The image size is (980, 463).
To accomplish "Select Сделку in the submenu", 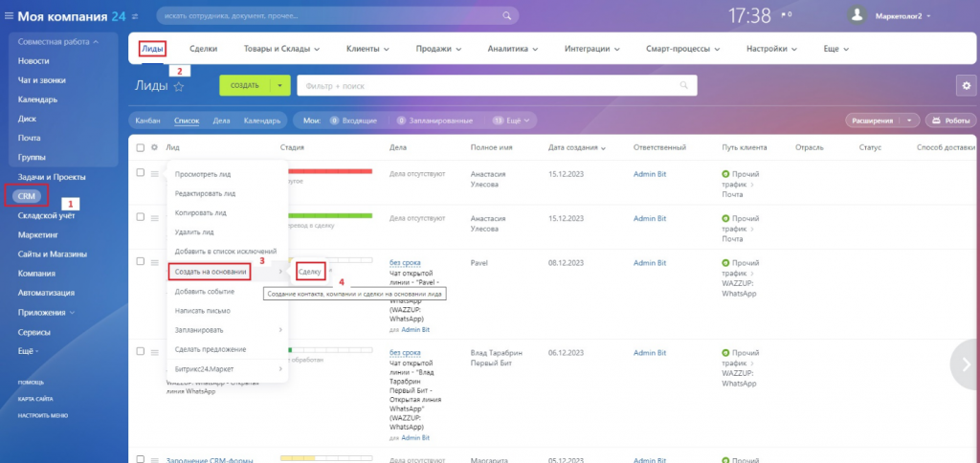I will tap(310, 272).
